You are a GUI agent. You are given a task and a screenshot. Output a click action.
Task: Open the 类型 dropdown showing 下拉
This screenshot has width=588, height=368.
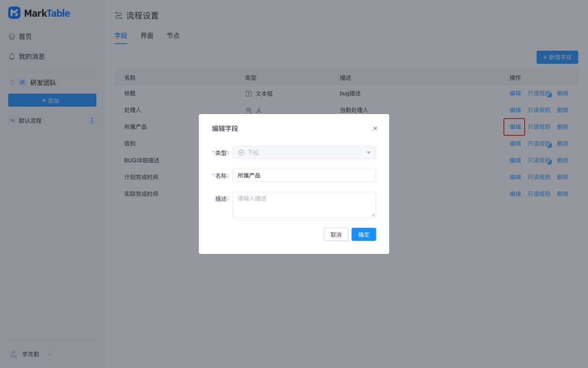coord(304,153)
